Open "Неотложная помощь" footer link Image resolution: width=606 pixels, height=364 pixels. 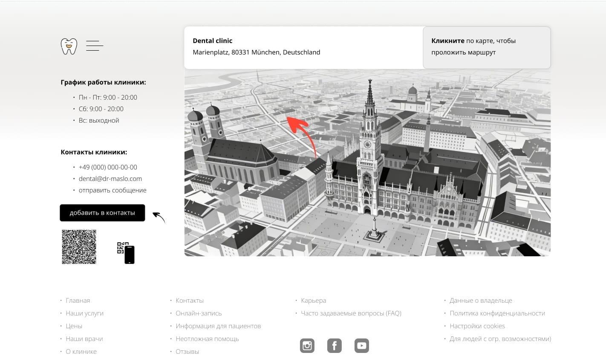coord(207,339)
